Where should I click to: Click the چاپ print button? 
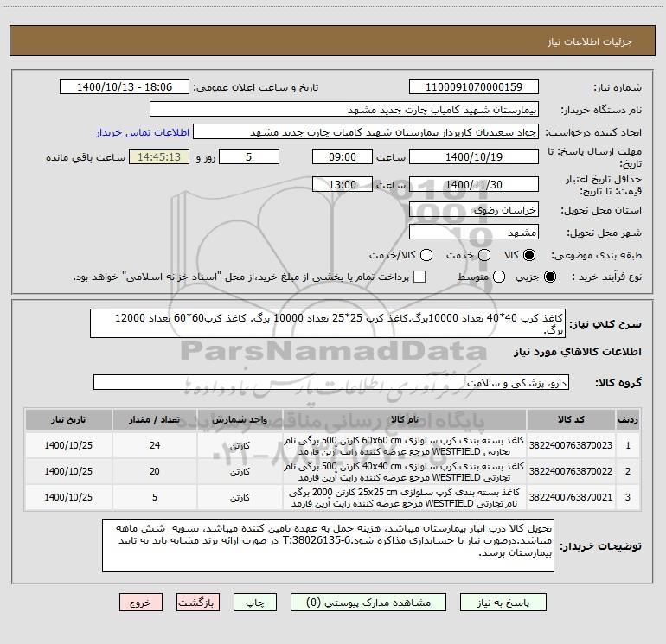pyautogui.click(x=255, y=603)
